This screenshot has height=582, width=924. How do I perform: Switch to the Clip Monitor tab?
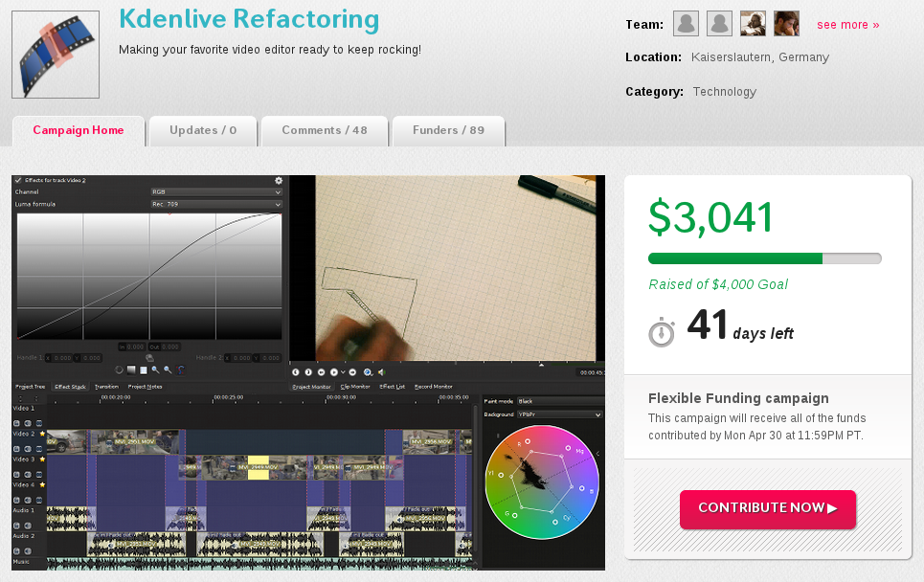point(354,387)
